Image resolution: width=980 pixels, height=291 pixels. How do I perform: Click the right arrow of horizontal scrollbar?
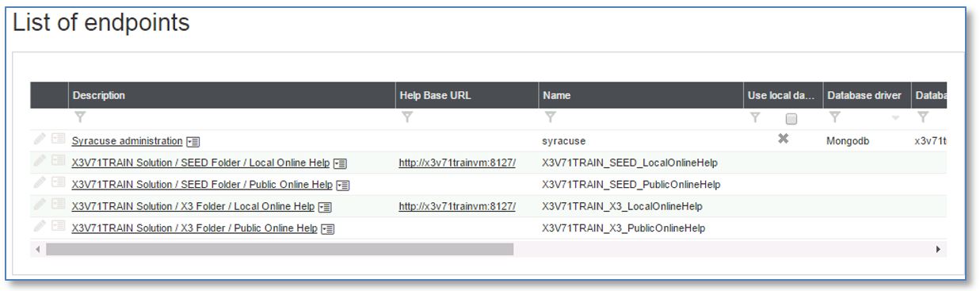point(939,249)
